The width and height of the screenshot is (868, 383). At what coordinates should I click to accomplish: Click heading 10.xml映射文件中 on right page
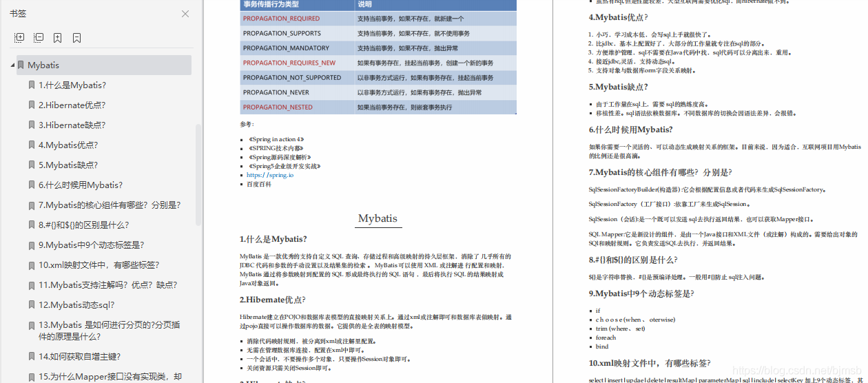pos(650,363)
